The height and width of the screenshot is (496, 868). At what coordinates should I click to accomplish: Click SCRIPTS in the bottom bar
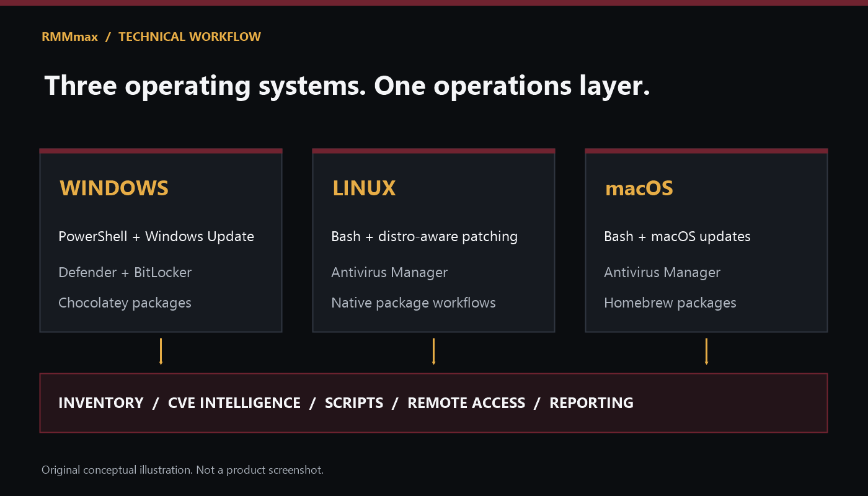point(354,403)
